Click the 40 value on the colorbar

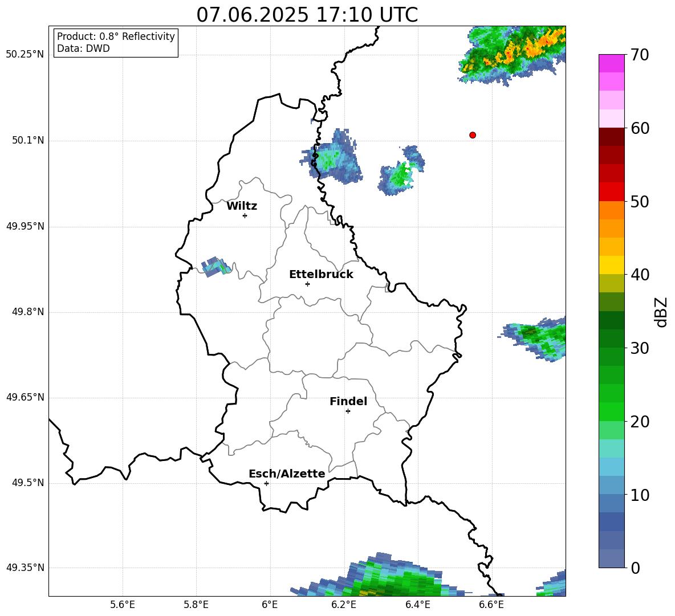pyautogui.click(x=640, y=275)
